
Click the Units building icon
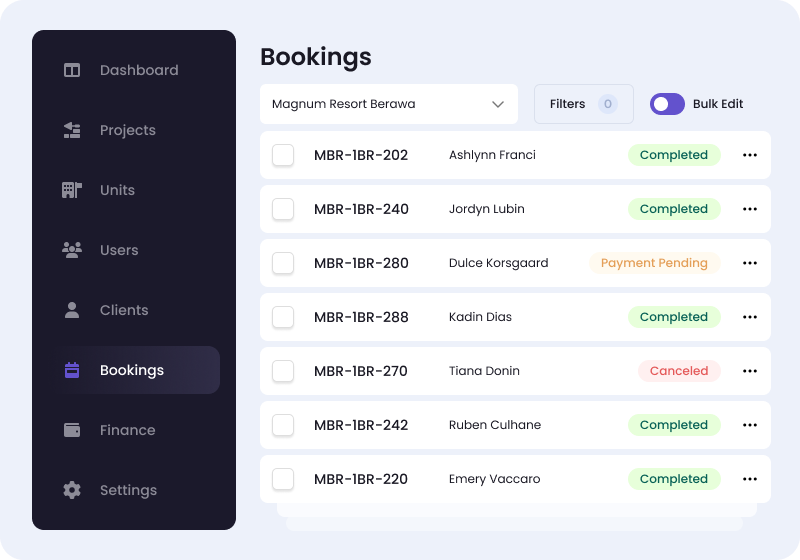(x=72, y=190)
